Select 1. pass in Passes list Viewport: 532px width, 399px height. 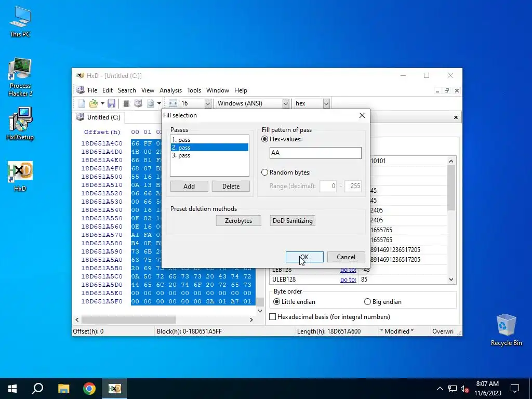210,140
